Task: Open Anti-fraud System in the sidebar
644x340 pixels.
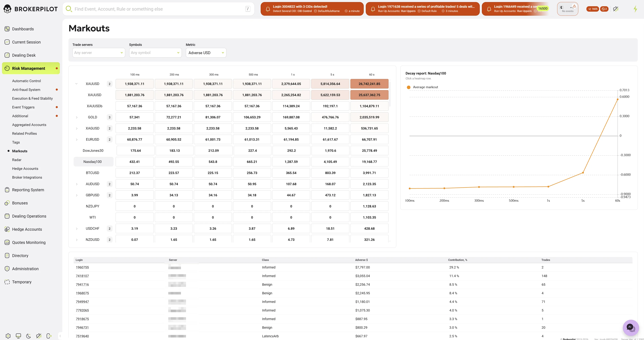Action: coord(26,90)
